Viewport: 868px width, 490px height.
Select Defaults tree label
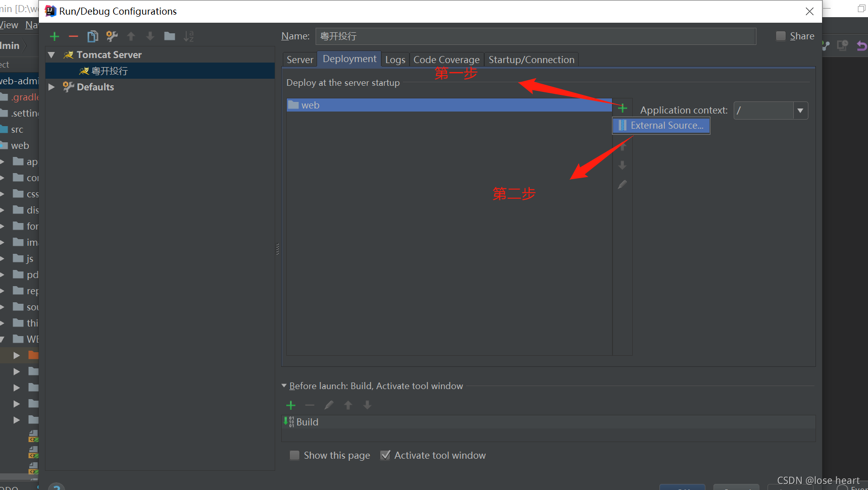pyautogui.click(x=95, y=87)
